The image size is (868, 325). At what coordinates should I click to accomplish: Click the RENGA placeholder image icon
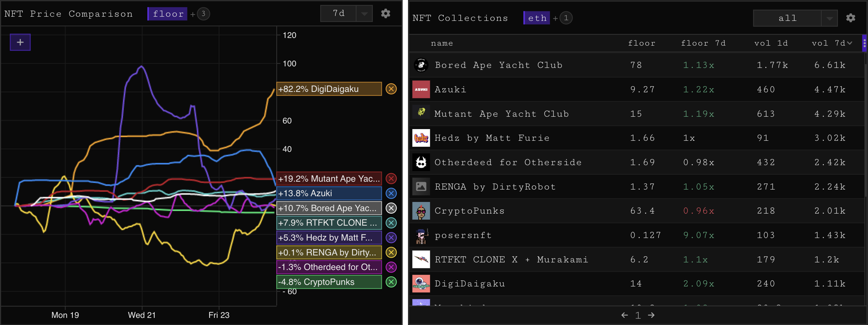click(x=421, y=186)
